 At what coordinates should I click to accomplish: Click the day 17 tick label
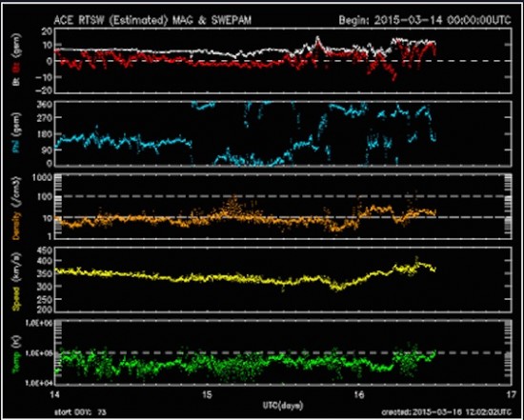pos(512,394)
